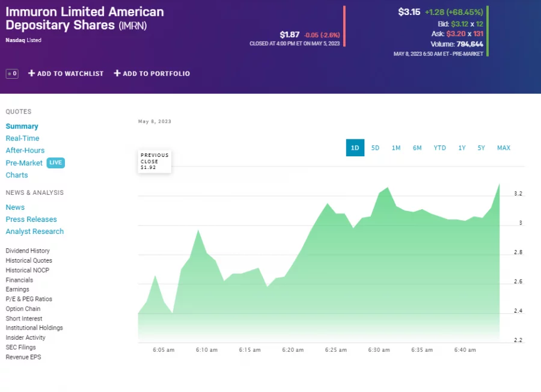Open the Insider Activity section

[26, 337]
